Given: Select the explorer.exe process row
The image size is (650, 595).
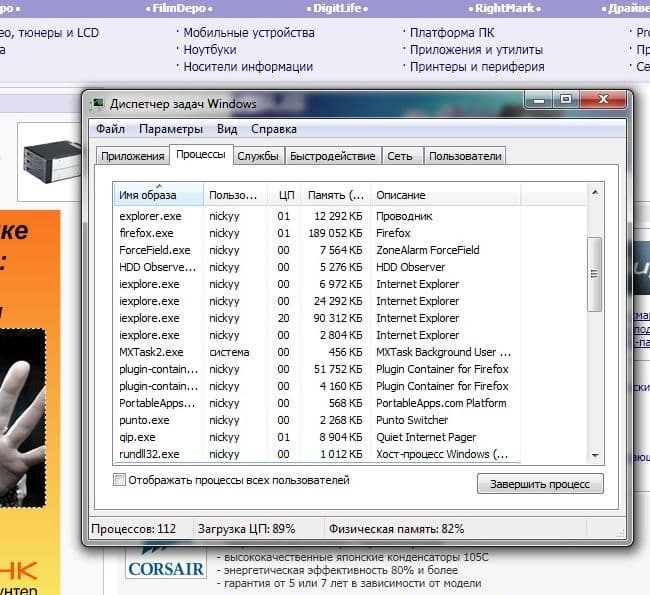Looking at the screenshot, I should pyautogui.click(x=317, y=216).
